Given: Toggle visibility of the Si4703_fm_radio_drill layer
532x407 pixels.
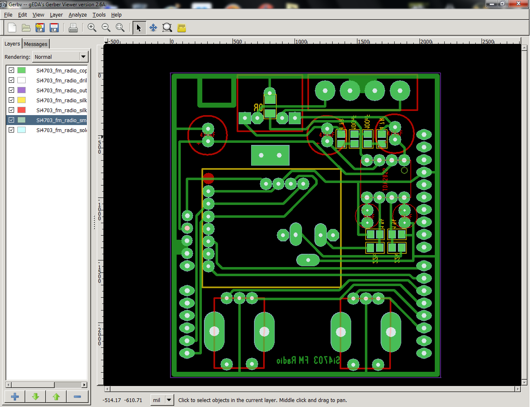Looking at the screenshot, I should [11, 80].
